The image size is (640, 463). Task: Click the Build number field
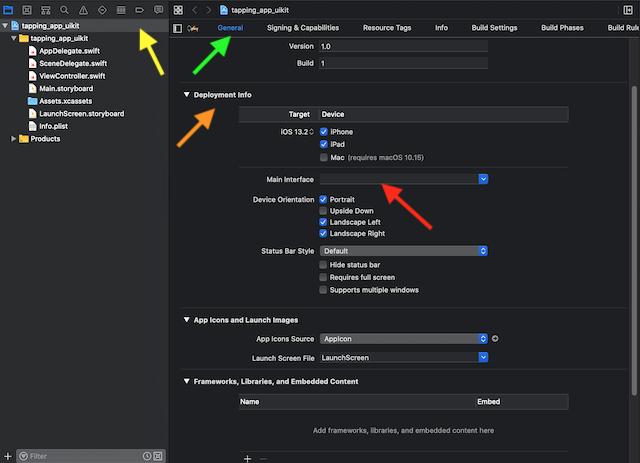(x=403, y=63)
